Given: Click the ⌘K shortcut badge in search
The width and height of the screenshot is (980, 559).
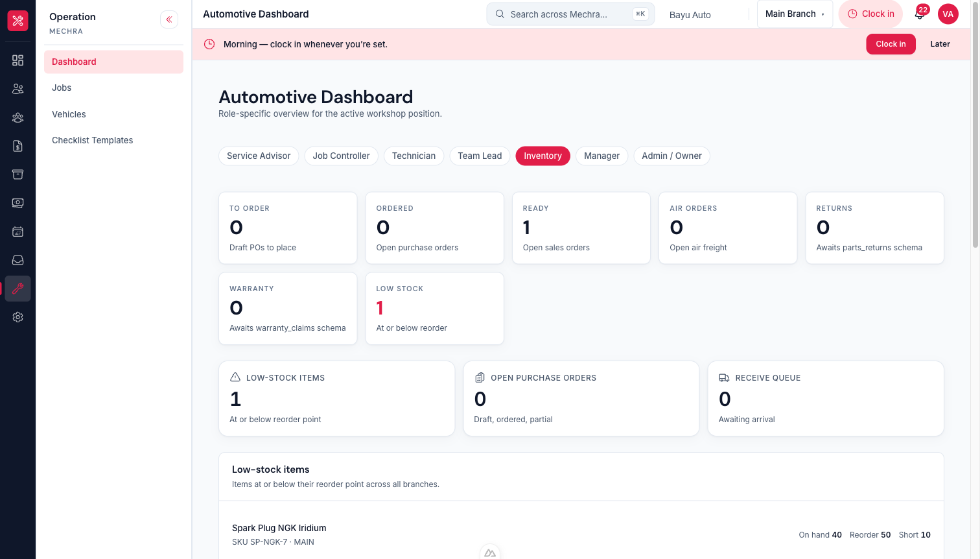Looking at the screenshot, I should (640, 14).
